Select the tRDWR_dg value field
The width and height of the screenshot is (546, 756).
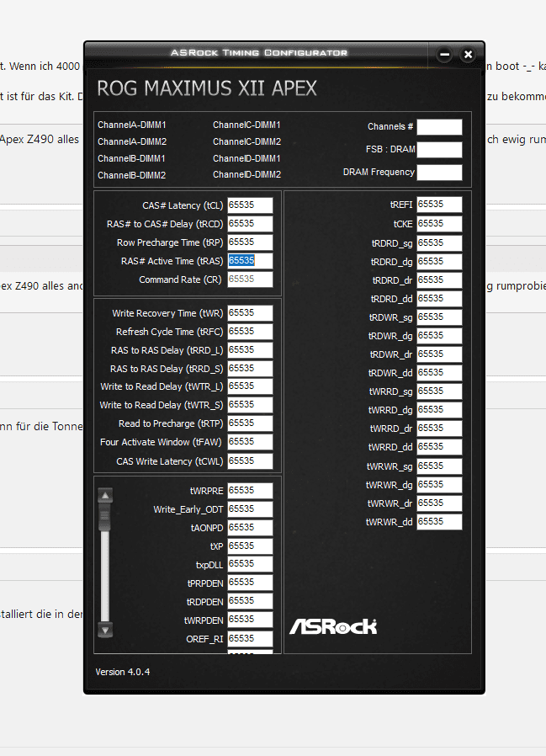pos(439,336)
